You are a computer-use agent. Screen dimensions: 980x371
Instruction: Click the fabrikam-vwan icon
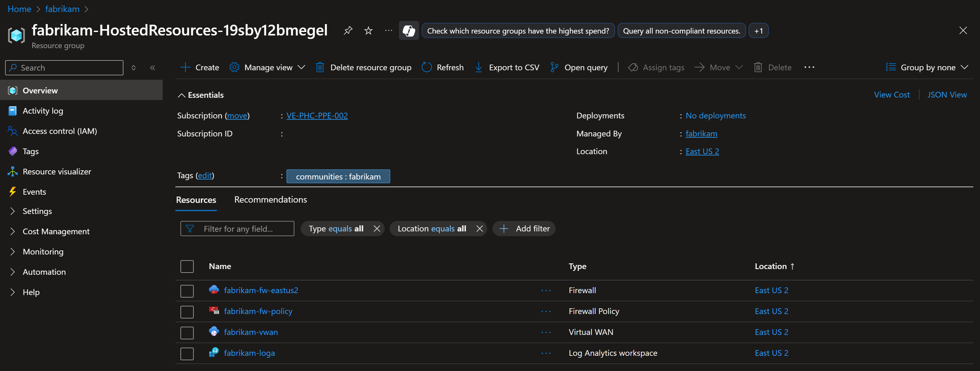[x=214, y=331]
